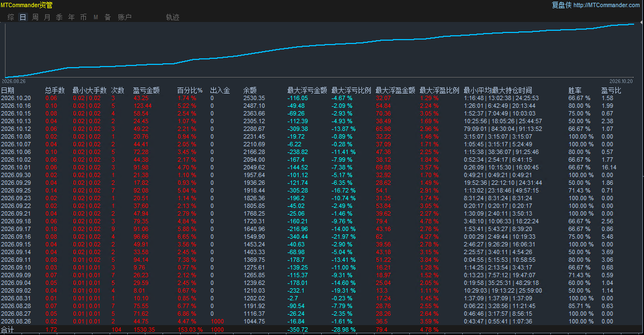Switch to the 月 monthly tab

pyautogui.click(x=47, y=17)
